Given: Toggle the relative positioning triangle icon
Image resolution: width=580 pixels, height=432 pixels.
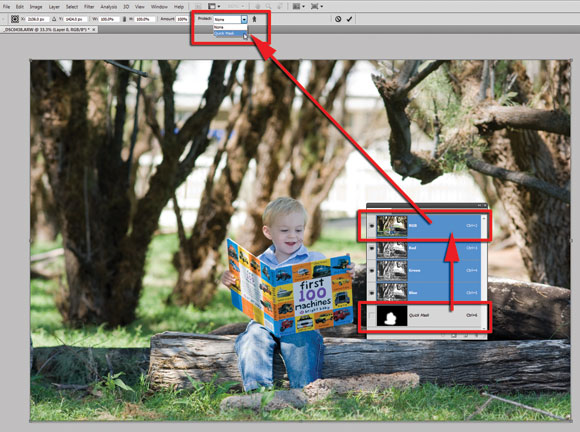Looking at the screenshot, I should coord(54,19).
